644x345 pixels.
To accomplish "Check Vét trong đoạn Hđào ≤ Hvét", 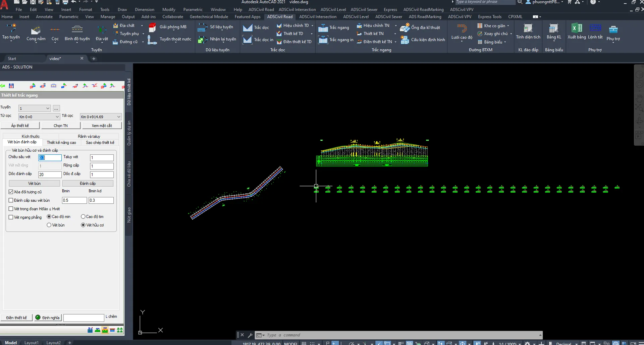I will point(11,209).
